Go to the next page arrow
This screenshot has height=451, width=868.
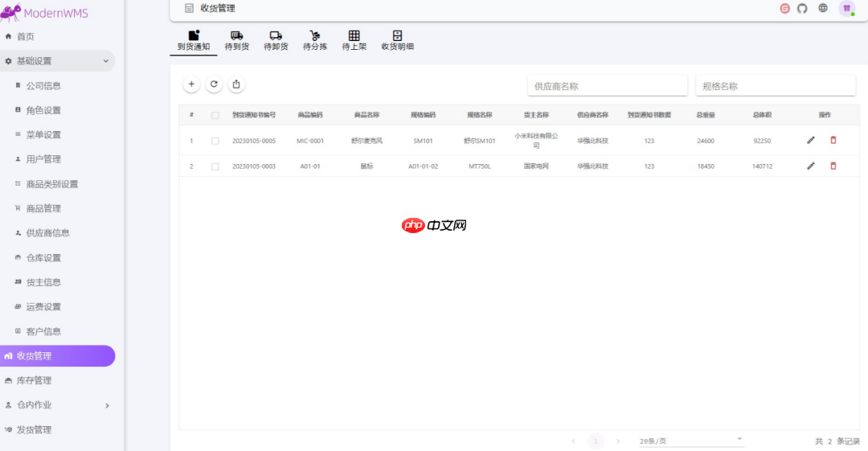pyautogui.click(x=618, y=441)
